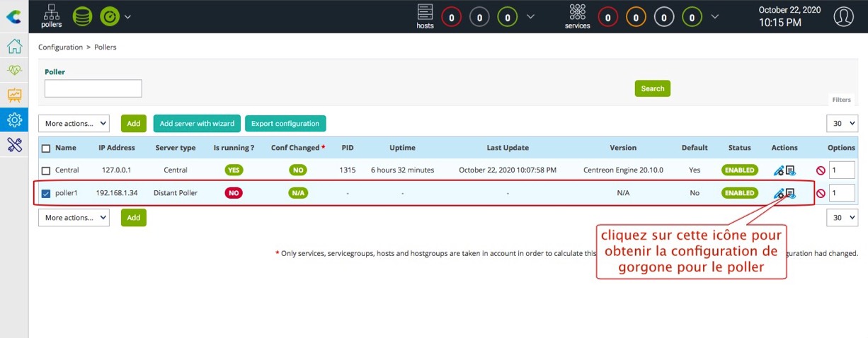Open the Configuration gear sidebar icon
This screenshot has width=868, height=338.
click(x=14, y=120)
